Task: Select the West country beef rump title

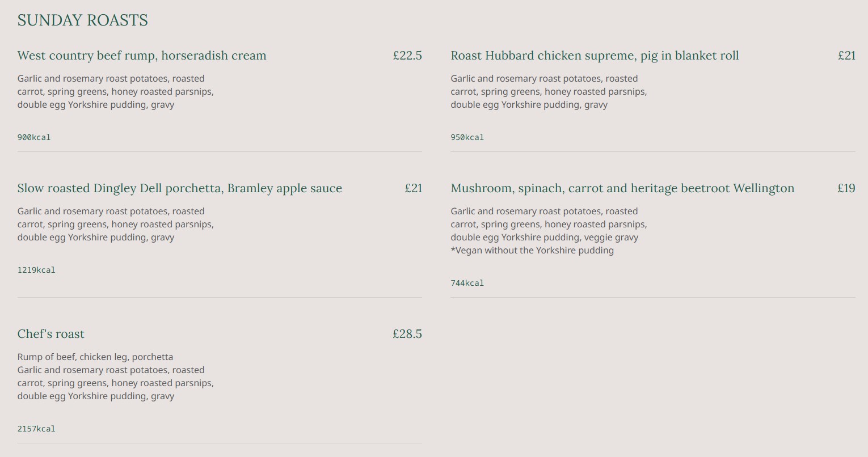Action: [x=142, y=56]
